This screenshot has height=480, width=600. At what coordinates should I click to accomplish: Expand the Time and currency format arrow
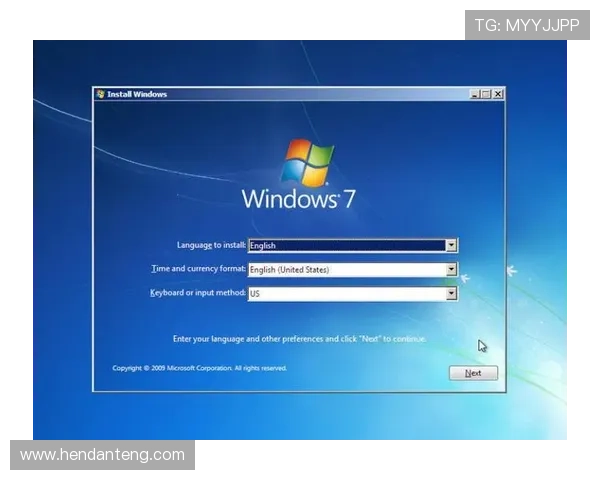(452, 269)
